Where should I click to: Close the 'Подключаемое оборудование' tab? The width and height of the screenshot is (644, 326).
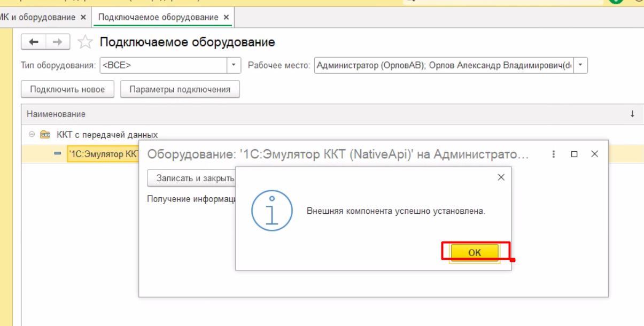[226, 17]
